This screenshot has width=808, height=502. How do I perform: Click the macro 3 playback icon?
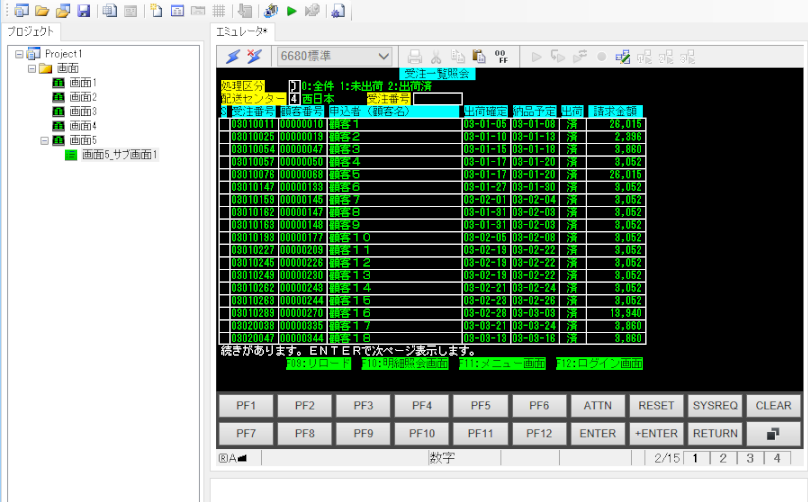[687, 57]
